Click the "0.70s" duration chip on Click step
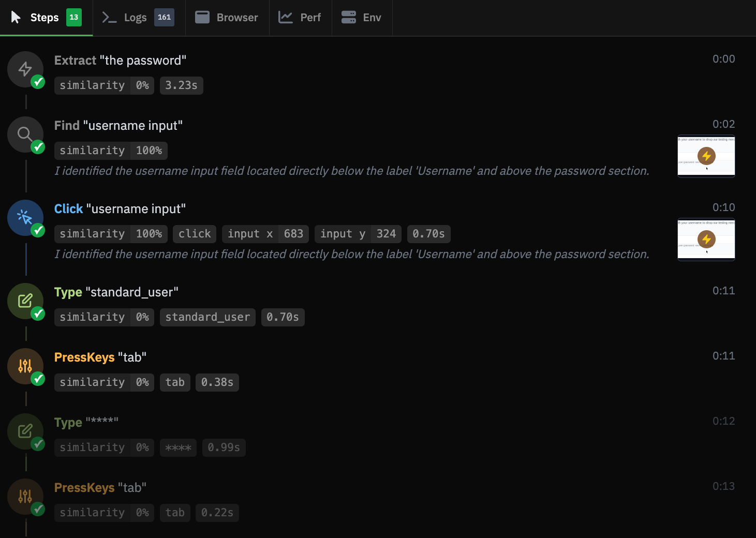The image size is (756, 538). [x=428, y=234]
